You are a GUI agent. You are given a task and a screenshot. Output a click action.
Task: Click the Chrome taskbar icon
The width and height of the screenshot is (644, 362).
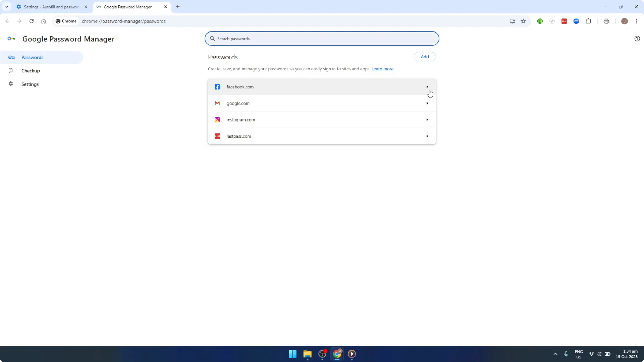tap(337, 354)
